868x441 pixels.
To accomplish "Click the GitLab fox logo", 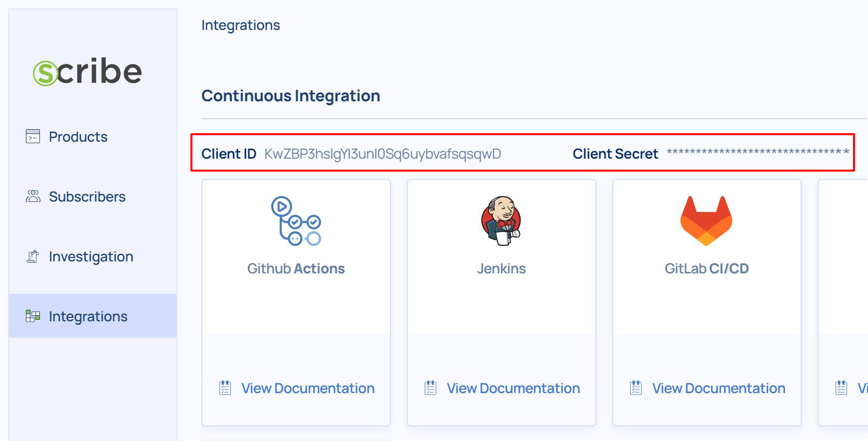I will (706, 220).
